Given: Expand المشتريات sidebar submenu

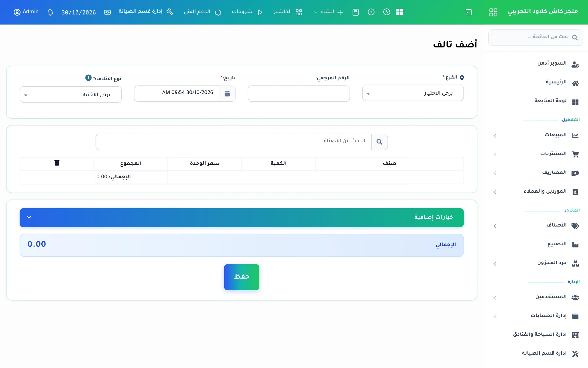Looking at the screenshot, I should click(x=536, y=154).
